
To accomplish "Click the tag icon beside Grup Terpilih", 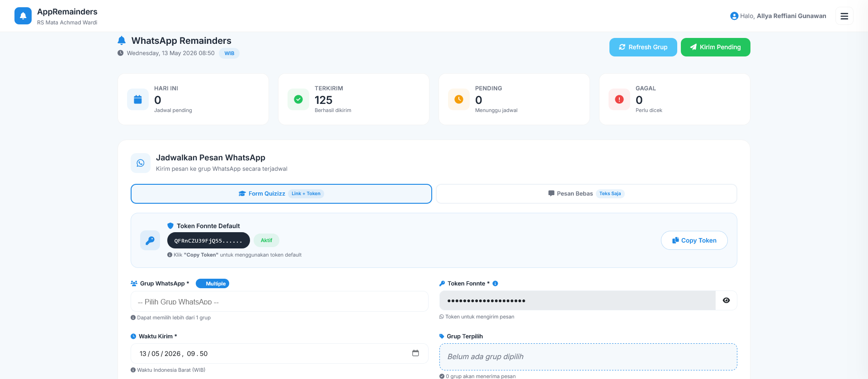I will pyautogui.click(x=442, y=337).
